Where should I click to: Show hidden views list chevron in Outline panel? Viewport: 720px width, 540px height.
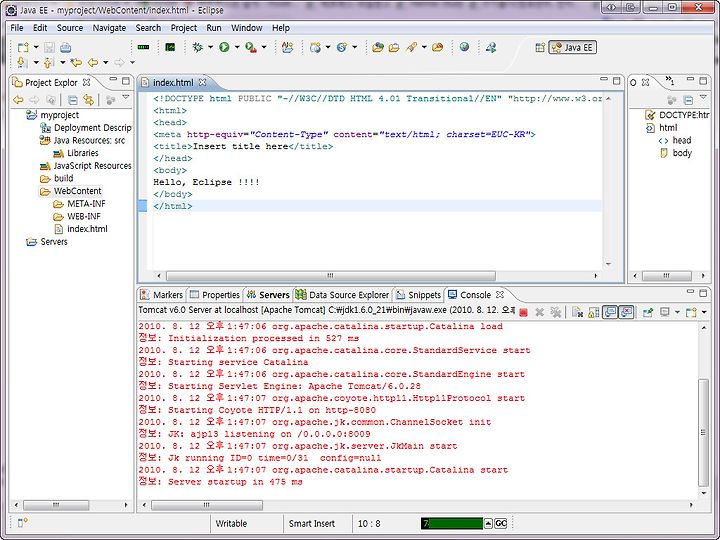(670, 81)
